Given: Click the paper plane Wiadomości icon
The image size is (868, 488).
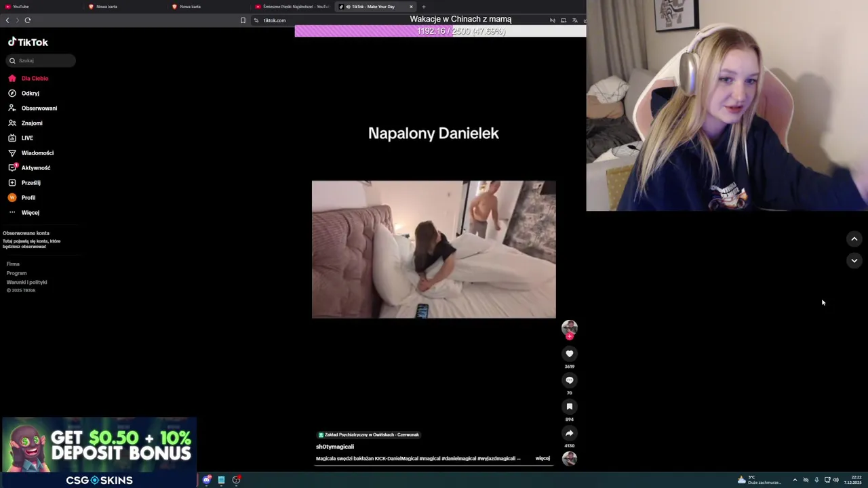Looking at the screenshot, I should click(12, 153).
